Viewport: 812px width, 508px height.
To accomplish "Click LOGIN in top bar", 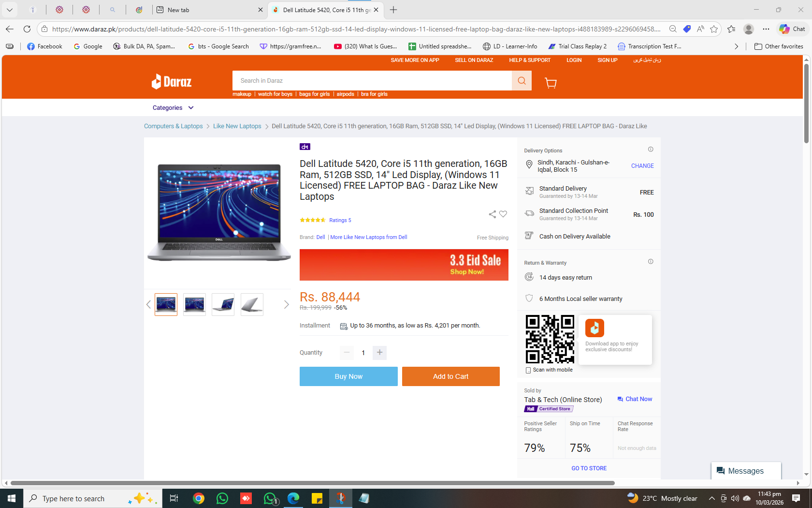I will [x=574, y=60].
